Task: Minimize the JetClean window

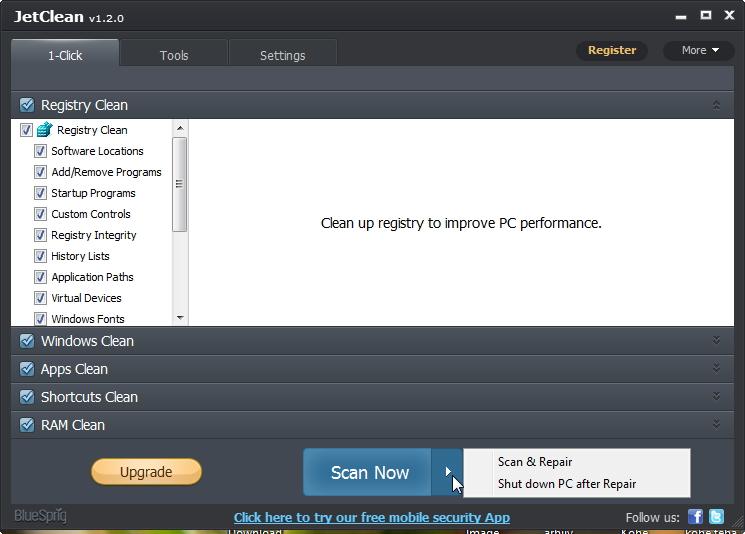Action: (x=681, y=15)
